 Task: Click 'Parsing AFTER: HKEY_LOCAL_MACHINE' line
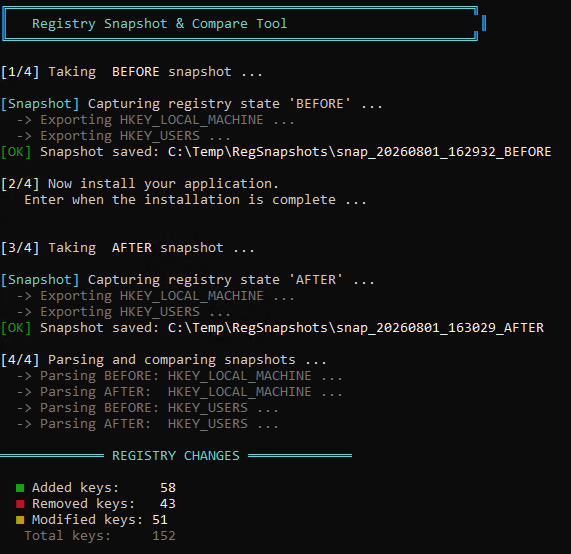click(180, 392)
